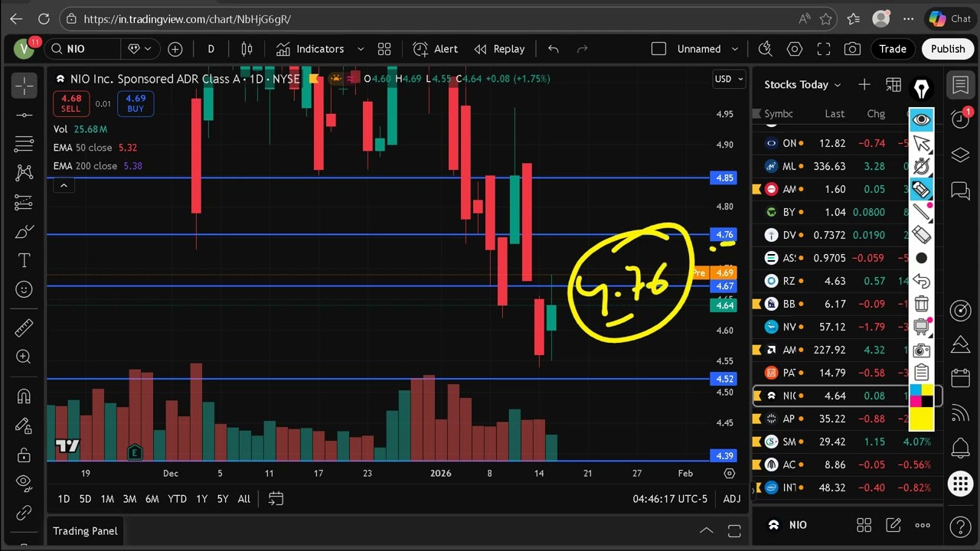Click the Publish button
980x551 pixels.
(x=948, y=49)
